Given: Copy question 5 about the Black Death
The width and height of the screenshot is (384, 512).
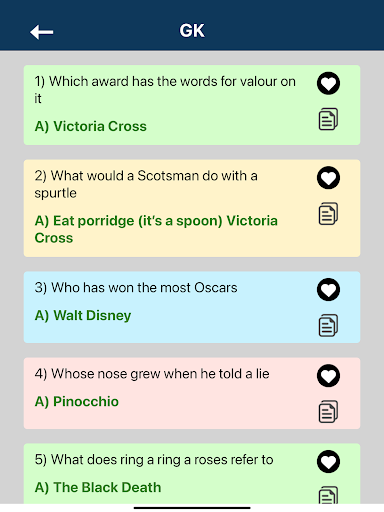Looking at the screenshot, I should (x=328, y=495).
